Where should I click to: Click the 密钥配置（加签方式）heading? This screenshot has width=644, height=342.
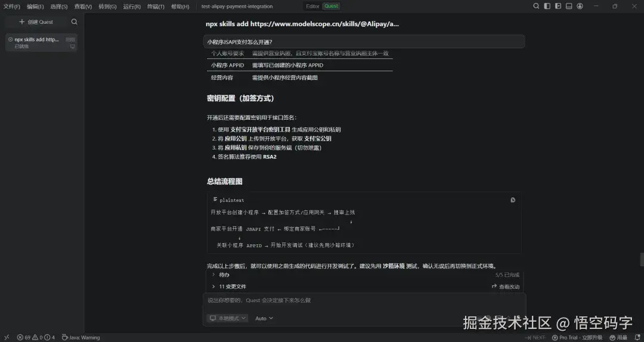click(x=240, y=98)
